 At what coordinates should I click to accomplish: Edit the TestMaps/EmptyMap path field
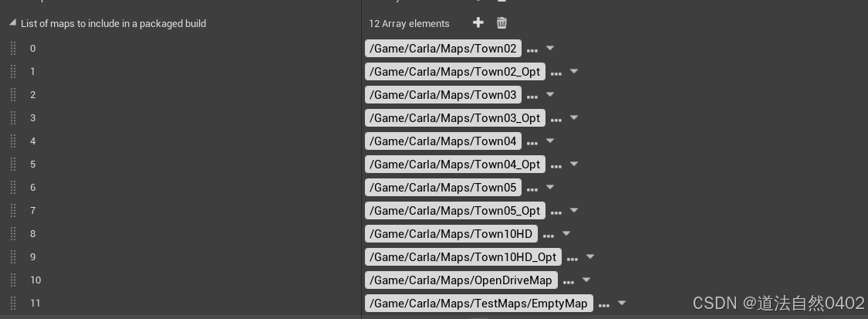[x=479, y=303]
